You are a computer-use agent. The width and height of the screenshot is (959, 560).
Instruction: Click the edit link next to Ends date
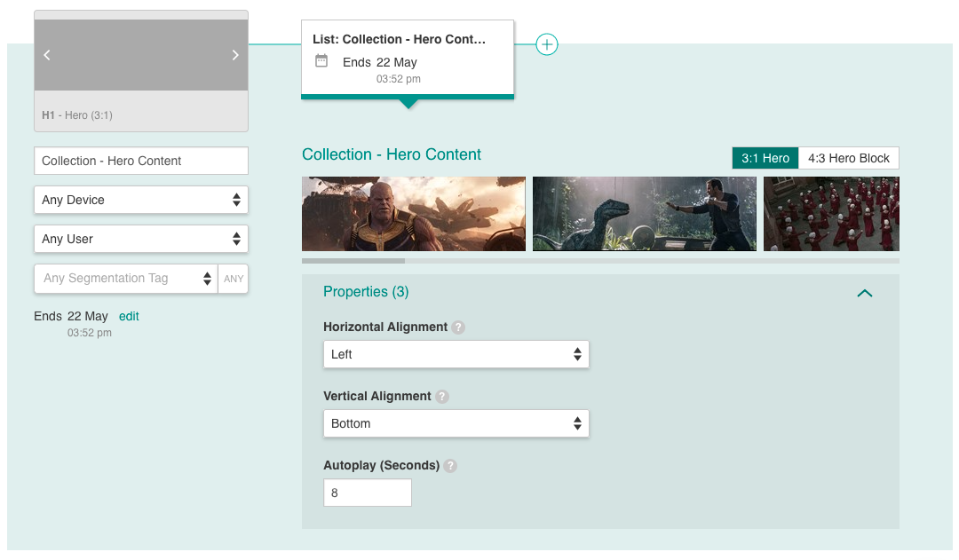129,316
